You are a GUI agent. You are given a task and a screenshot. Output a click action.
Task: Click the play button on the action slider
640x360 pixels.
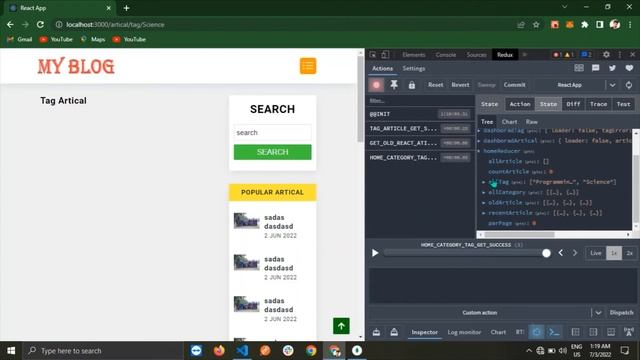pyautogui.click(x=375, y=253)
